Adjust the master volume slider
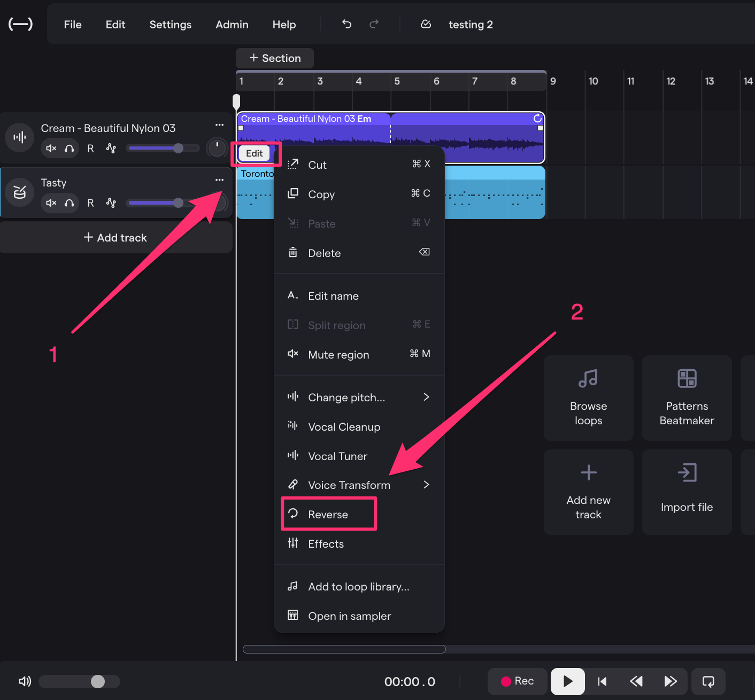The width and height of the screenshot is (755, 700). (x=97, y=681)
